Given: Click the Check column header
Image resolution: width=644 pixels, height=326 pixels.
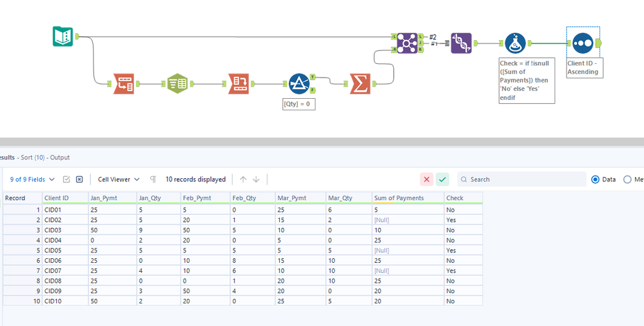Looking at the screenshot, I should tap(463, 198).
